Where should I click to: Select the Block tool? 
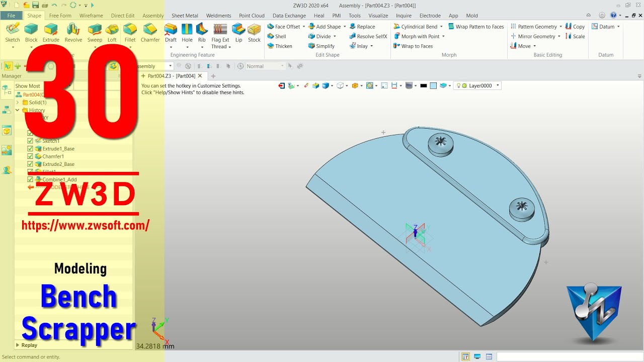(x=31, y=33)
